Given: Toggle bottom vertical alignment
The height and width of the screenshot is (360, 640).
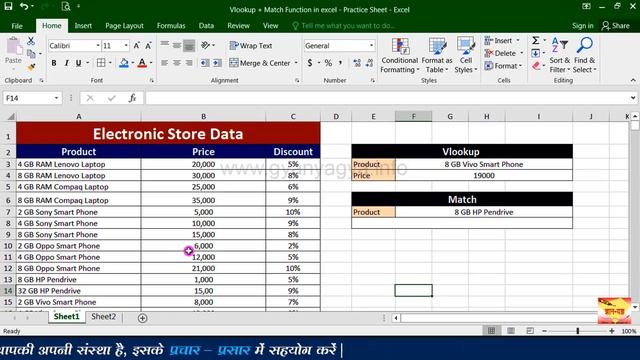Looking at the screenshot, I should click(x=189, y=45).
